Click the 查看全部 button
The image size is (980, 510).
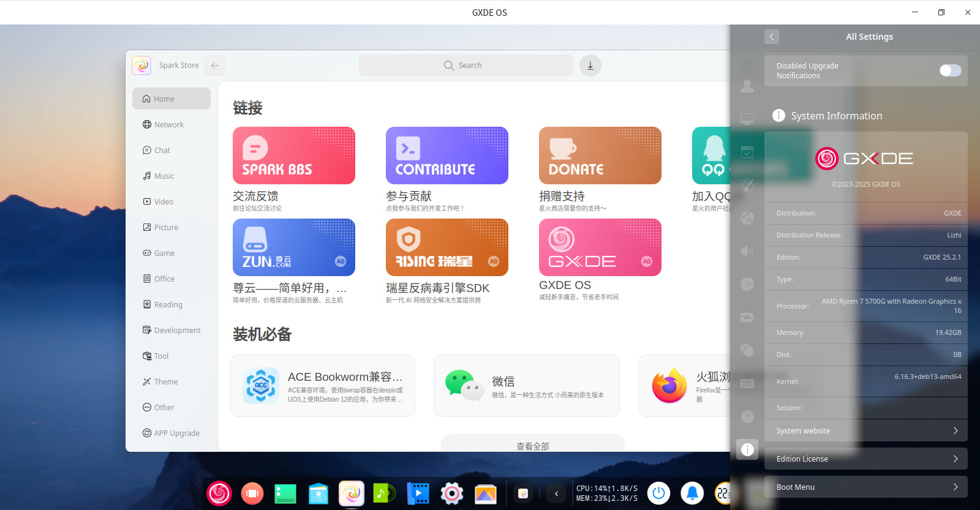coord(532,445)
